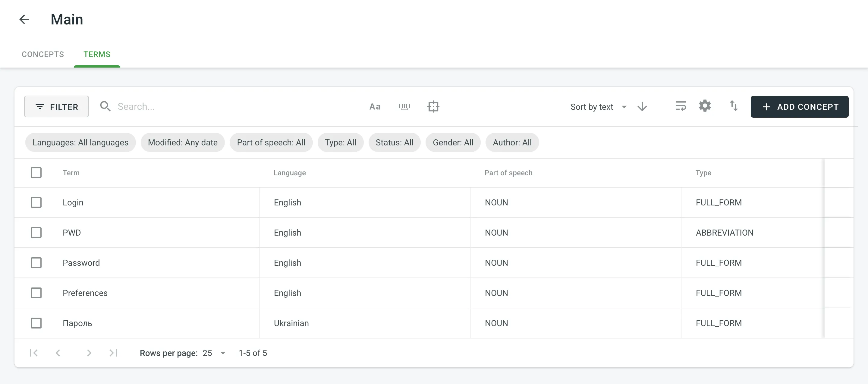Viewport: 868px width, 384px height.
Task: Toggle case-sensitive search (Aa) icon
Action: (x=375, y=106)
